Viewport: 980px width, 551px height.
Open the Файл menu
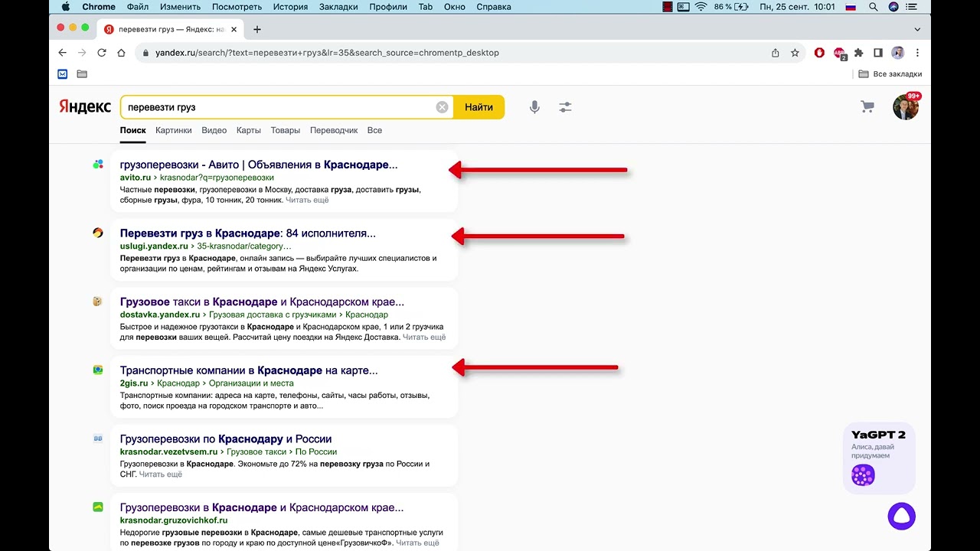(x=138, y=7)
